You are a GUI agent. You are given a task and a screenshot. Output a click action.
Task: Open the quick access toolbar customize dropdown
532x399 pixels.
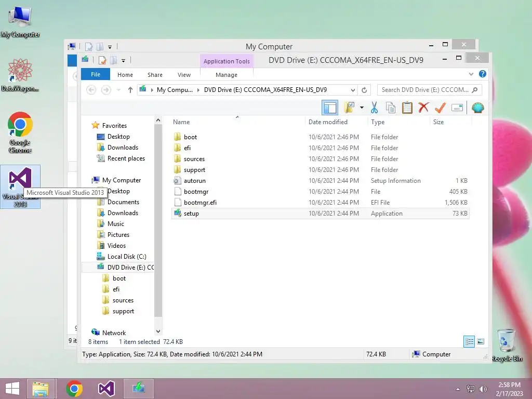click(123, 60)
